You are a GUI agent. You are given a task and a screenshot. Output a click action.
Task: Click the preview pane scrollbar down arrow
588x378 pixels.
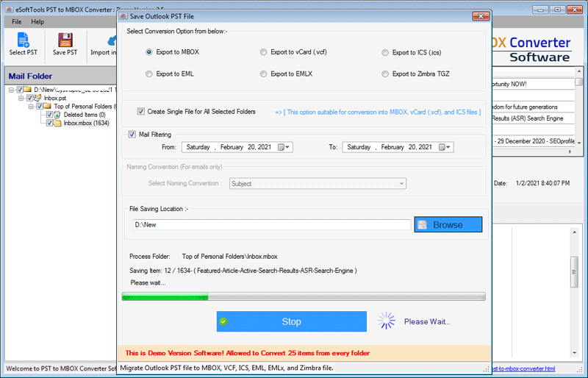574,353
